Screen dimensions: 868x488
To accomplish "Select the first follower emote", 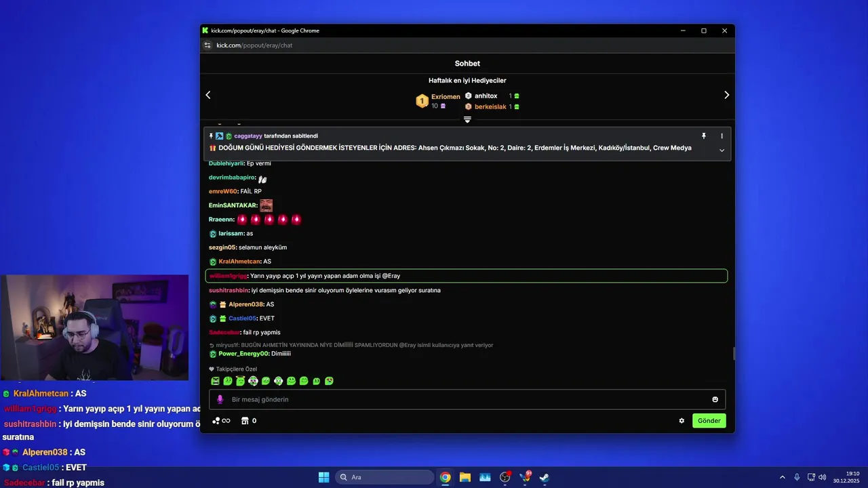I will pos(215,381).
